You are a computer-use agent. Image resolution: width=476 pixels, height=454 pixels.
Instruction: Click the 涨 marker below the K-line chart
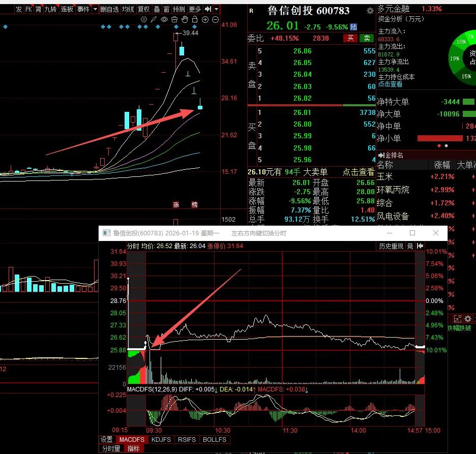[x=176, y=205]
